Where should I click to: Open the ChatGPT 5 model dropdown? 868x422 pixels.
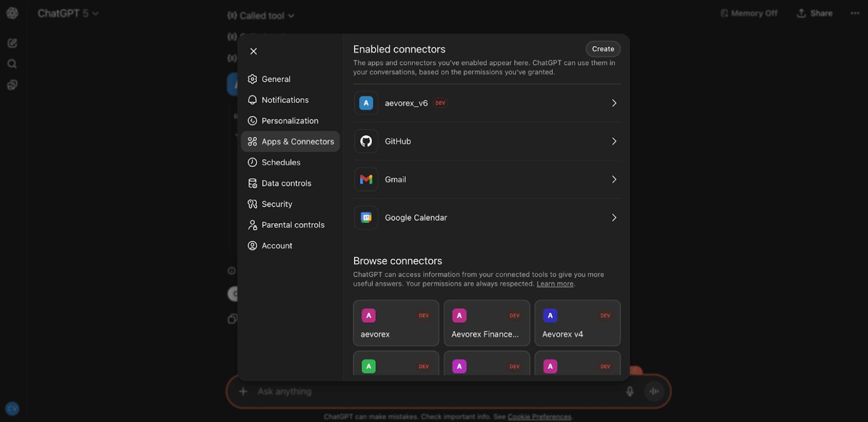click(68, 13)
